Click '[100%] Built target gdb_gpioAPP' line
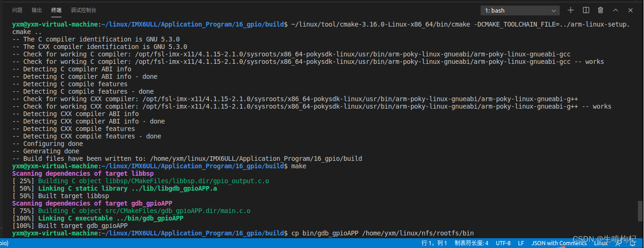644x248 pixels. point(70,226)
